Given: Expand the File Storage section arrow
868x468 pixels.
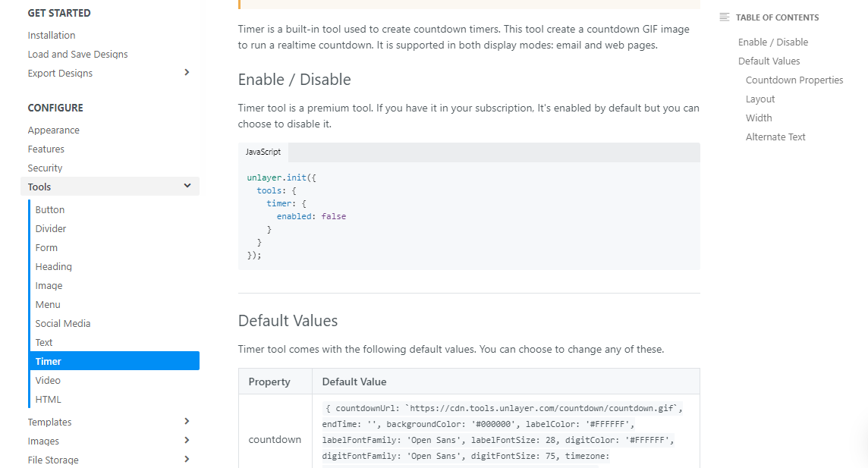Looking at the screenshot, I should click(187, 459).
